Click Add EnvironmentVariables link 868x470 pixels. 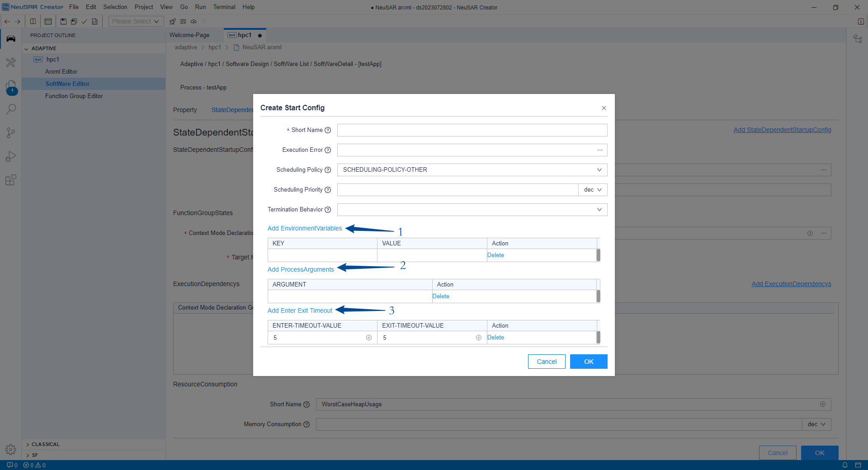pyautogui.click(x=305, y=228)
